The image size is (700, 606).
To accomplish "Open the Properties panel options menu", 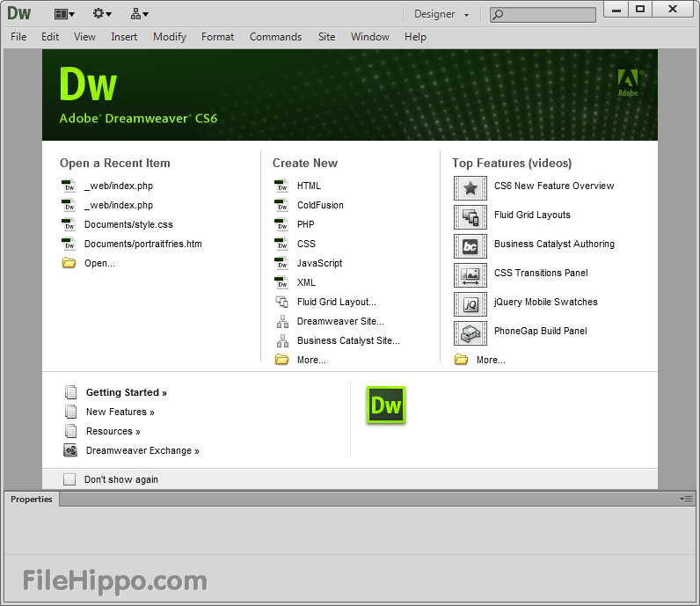I will pos(686,500).
